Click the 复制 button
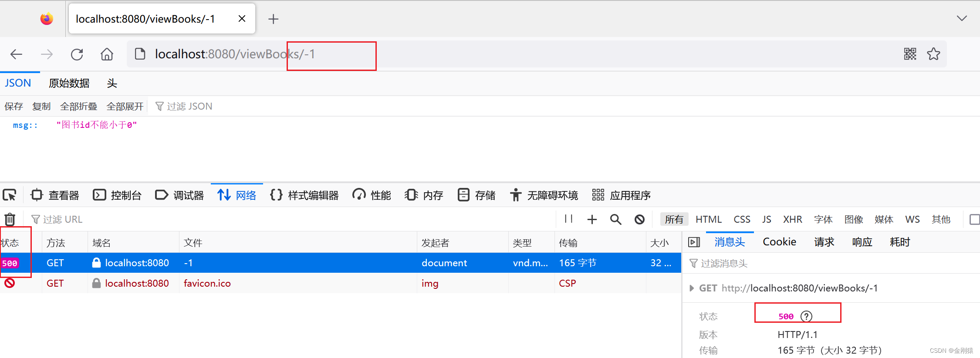The width and height of the screenshot is (980, 358). tap(41, 107)
